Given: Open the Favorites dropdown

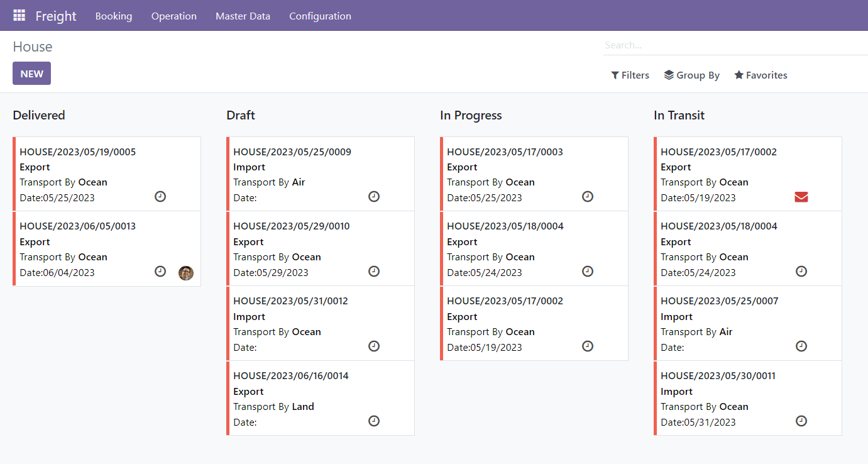Looking at the screenshot, I should click(761, 75).
